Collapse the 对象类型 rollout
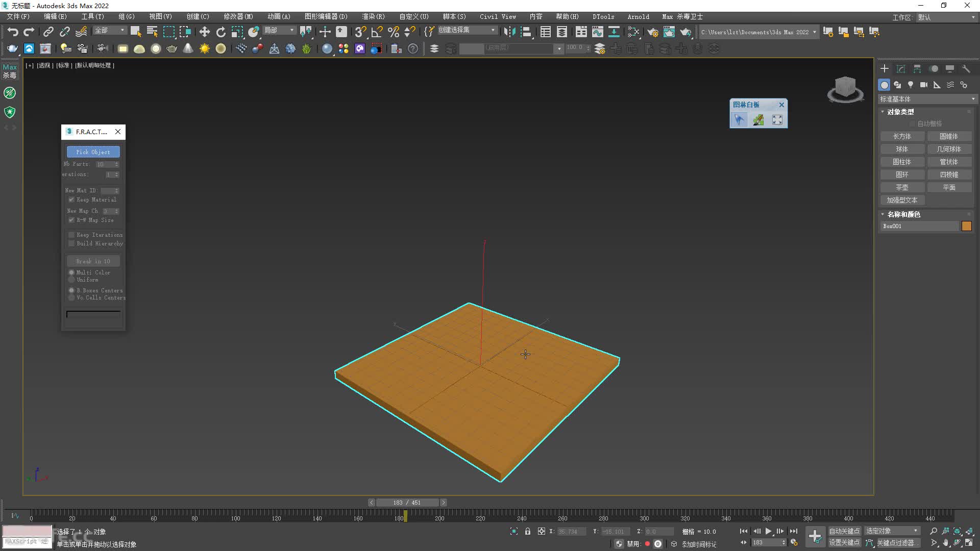980x551 pixels. tap(901, 112)
